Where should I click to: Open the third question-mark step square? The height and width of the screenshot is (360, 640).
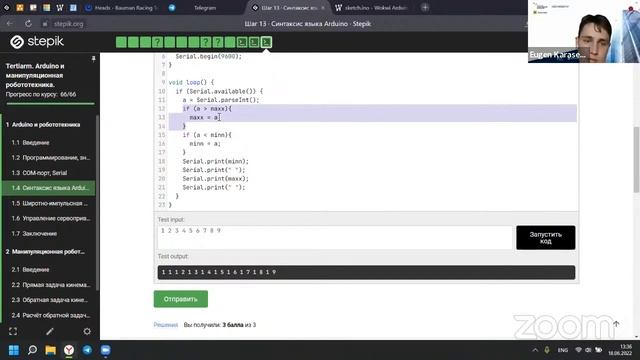[x=218, y=42]
